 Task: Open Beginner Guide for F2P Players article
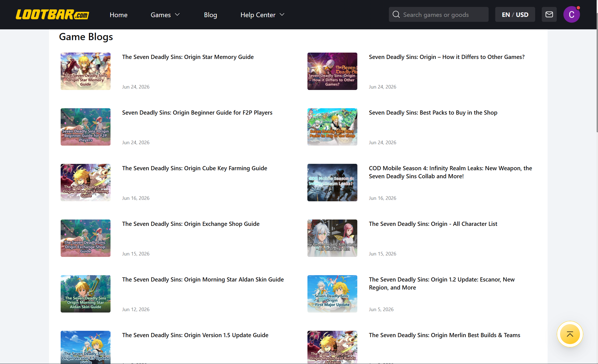(197, 113)
